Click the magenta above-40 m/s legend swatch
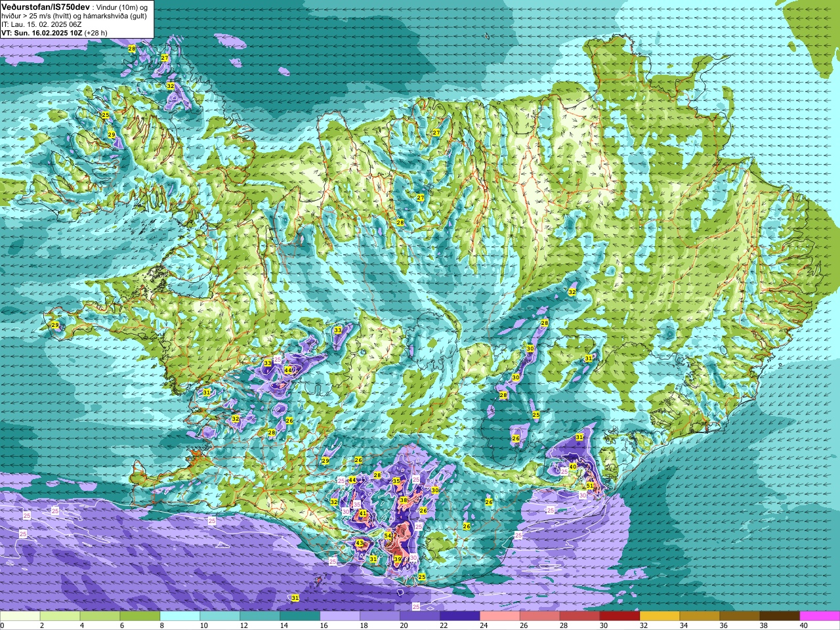Screen dimensions: 840x630 (x=820, y=616)
